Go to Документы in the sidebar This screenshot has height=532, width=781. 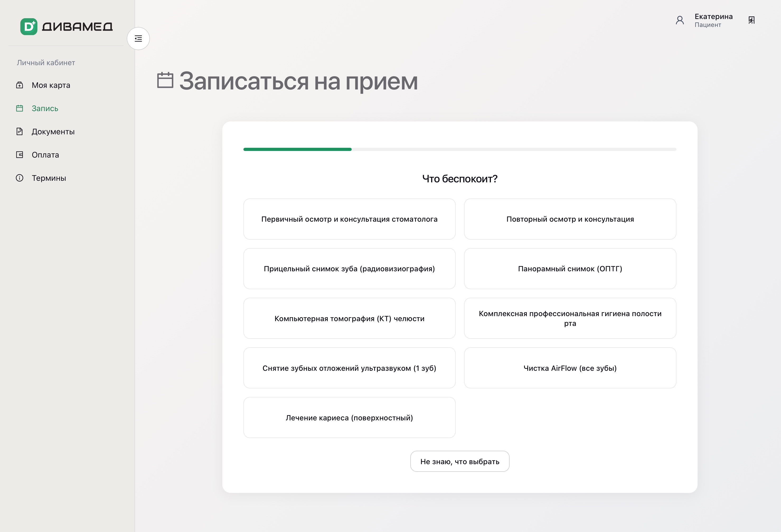click(x=53, y=132)
